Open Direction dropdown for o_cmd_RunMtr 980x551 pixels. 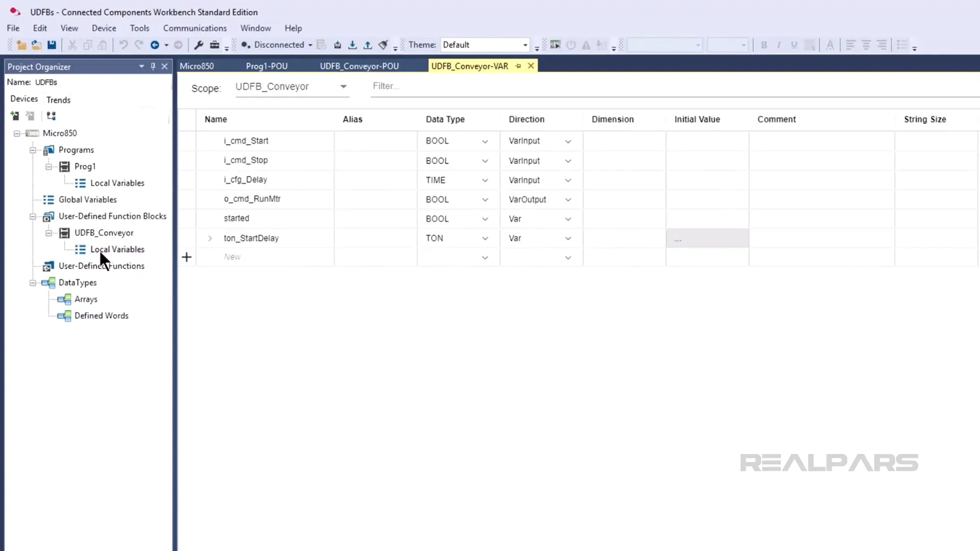(x=568, y=200)
